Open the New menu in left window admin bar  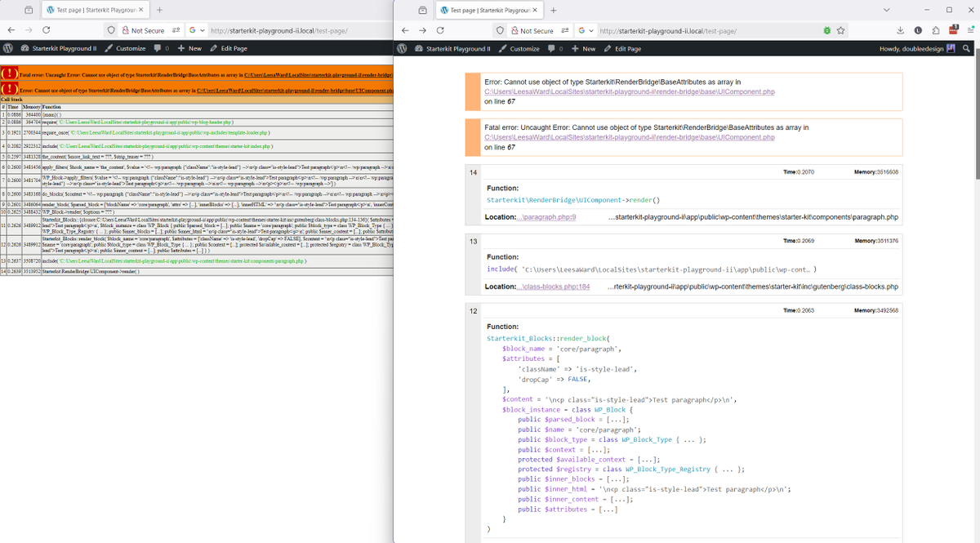coord(189,48)
